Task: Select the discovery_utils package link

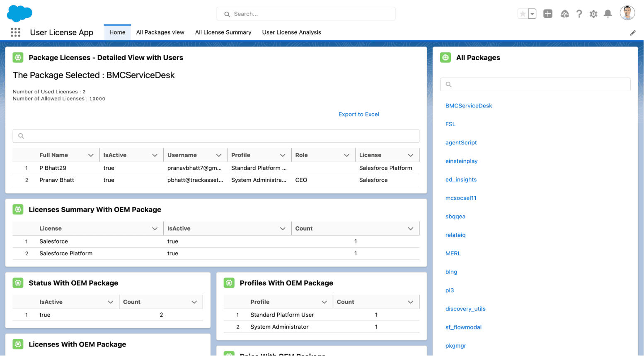Action: coord(465,309)
